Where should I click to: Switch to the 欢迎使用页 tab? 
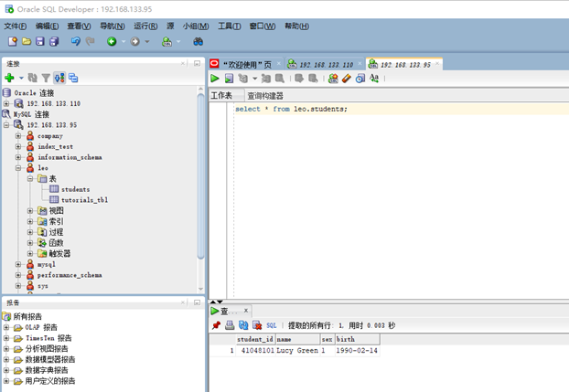247,65
